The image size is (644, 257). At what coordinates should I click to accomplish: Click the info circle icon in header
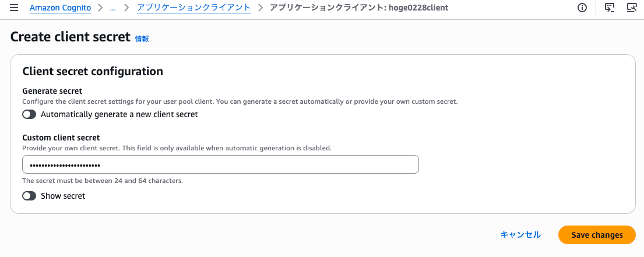tap(582, 8)
